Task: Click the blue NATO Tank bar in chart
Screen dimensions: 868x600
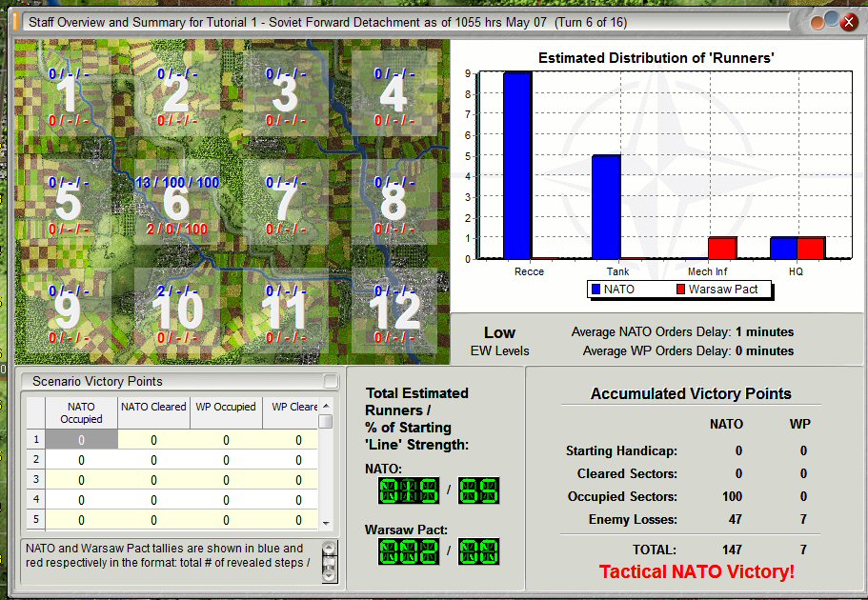Action: point(606,207)
